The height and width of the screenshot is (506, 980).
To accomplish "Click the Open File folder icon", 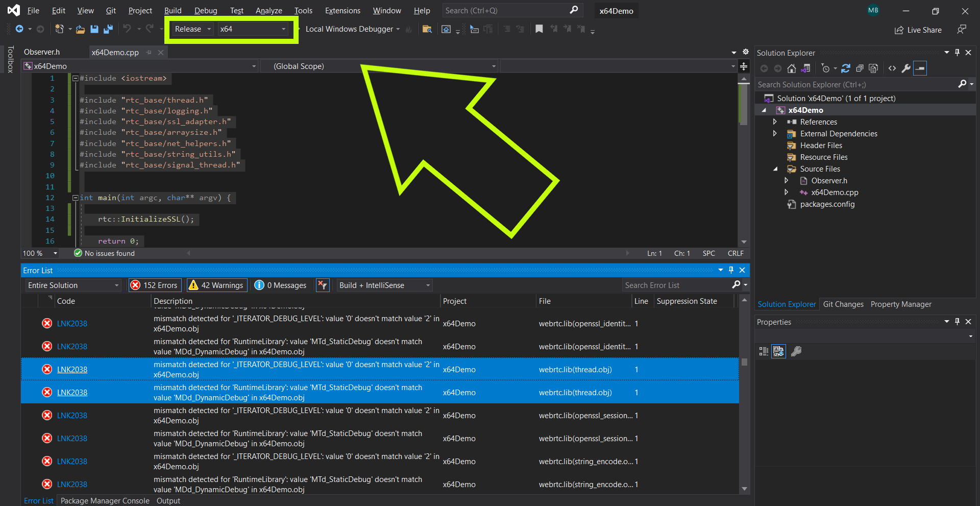I will coord(80,29).
